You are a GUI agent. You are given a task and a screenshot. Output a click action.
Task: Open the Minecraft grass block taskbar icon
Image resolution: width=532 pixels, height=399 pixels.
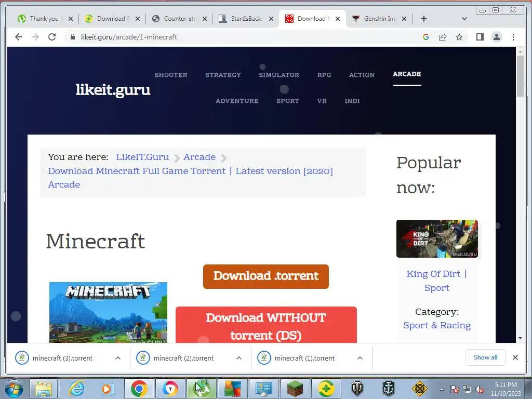tap(295, 389)
